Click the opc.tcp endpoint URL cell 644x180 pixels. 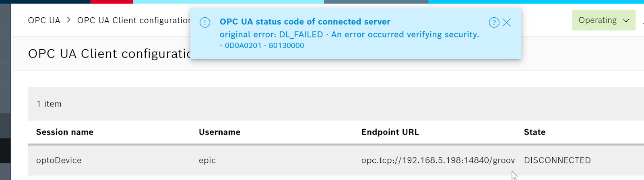click(438, 160)
